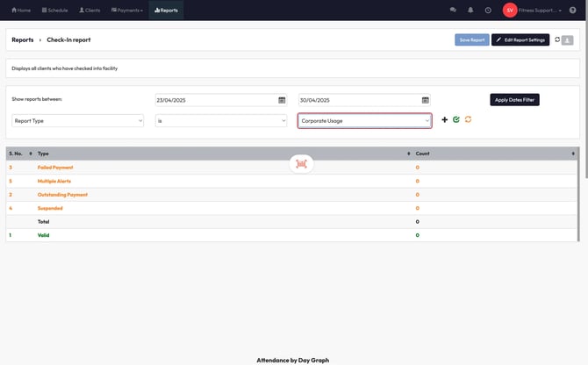Click the Edit Report Settings button

coord(520,39)
